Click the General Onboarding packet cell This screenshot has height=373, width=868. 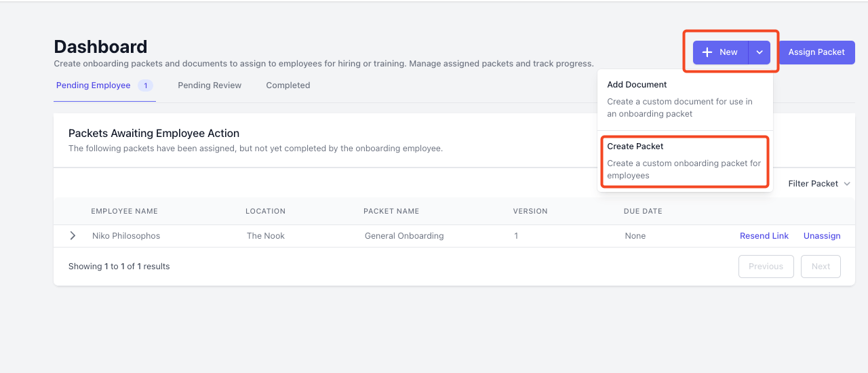click(404, 236)
